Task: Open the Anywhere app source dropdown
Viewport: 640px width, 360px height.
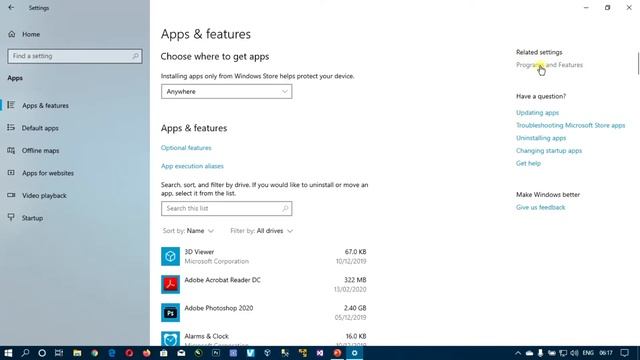Action: tap(227, 91)
